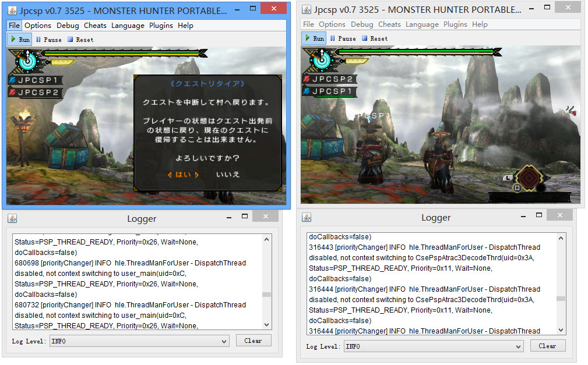Open the Cheats menu in the left window
Viewport: 588px width, 365px height.
click(x=95, y=26)
